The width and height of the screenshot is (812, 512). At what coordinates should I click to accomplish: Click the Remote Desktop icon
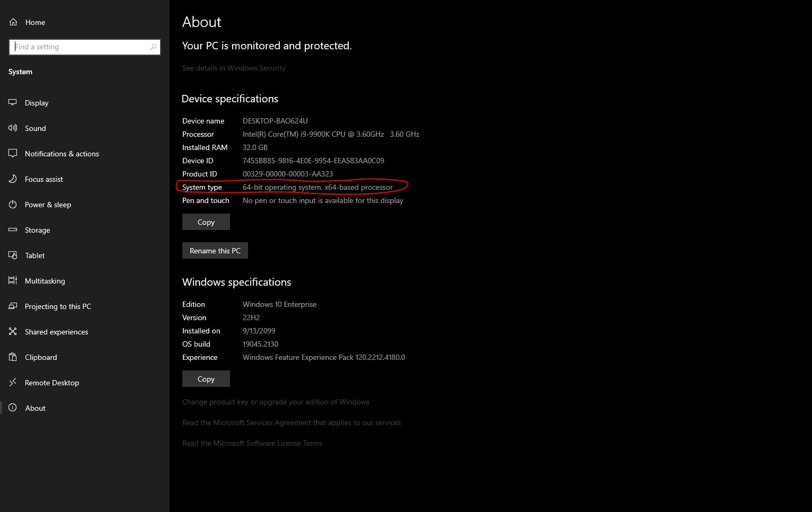13,383
